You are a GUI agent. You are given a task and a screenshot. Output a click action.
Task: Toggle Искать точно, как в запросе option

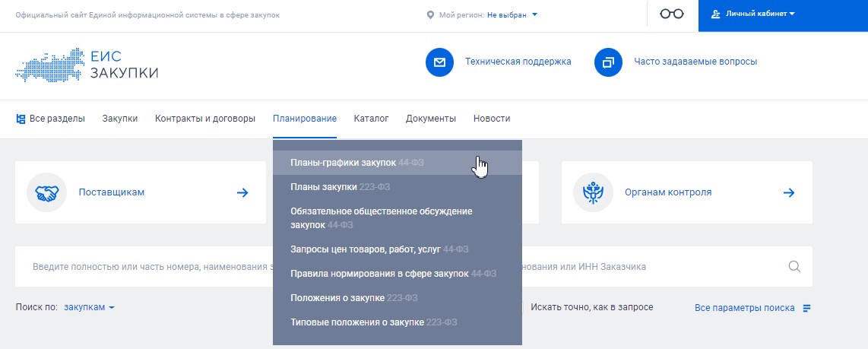tap(592, 307)
